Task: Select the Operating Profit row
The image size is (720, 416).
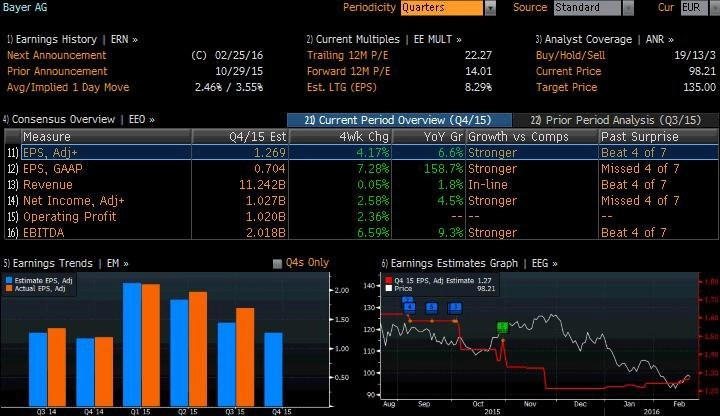Action: pyautogui.click(x=361, y=217)
